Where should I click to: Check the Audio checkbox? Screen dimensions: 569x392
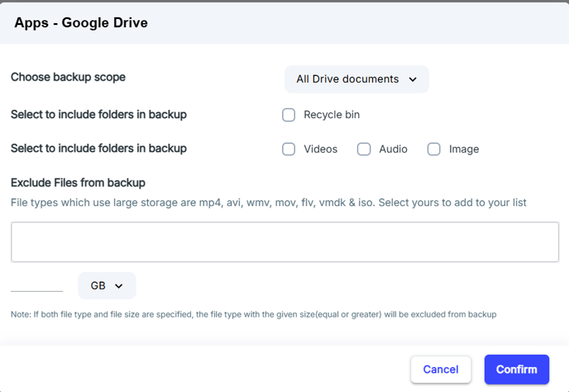pos(364,149)
